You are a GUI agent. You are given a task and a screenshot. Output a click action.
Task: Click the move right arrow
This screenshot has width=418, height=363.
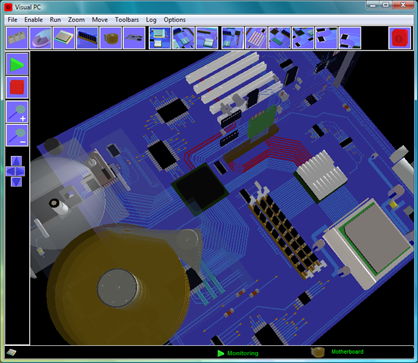[x=21, y=171]
